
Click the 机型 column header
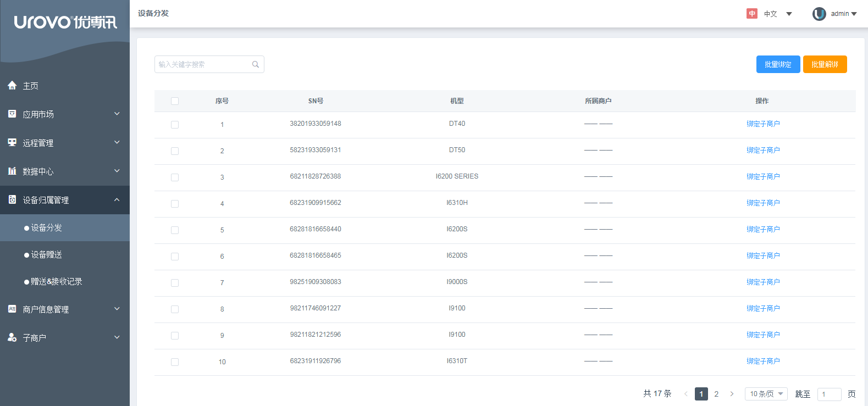coord(457,101)
